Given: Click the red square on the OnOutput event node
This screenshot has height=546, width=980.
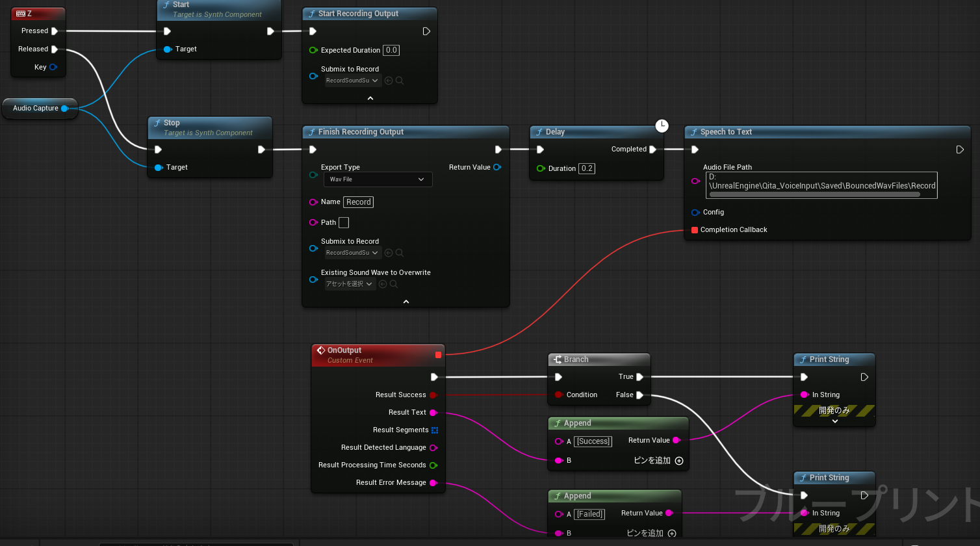Looking at the screenshot, I should [438, 355].
